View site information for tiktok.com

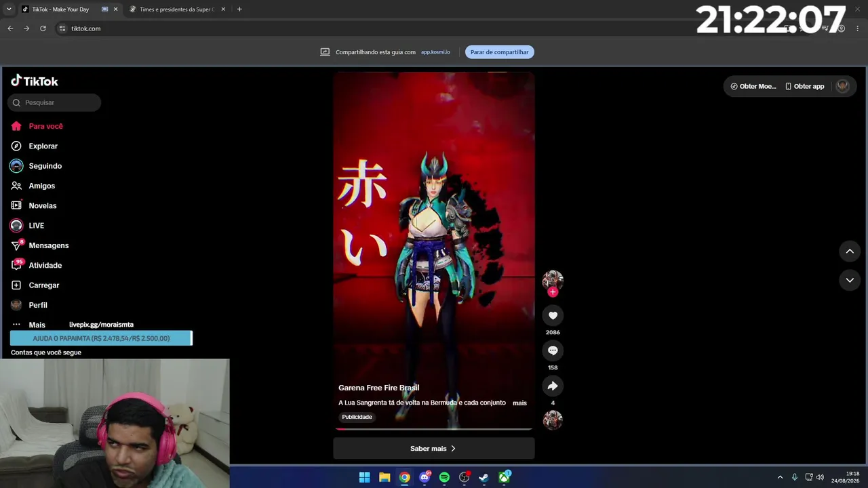click(x=62, y=28)
